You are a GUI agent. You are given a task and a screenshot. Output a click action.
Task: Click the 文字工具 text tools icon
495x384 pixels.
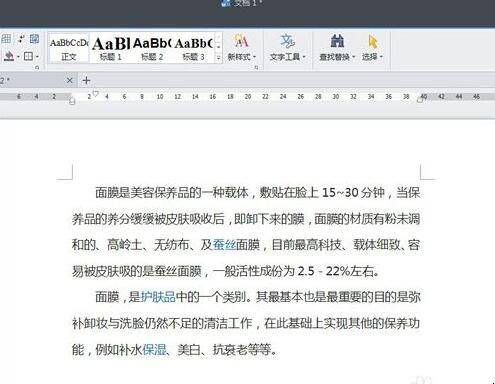click(x=287, y=41)
